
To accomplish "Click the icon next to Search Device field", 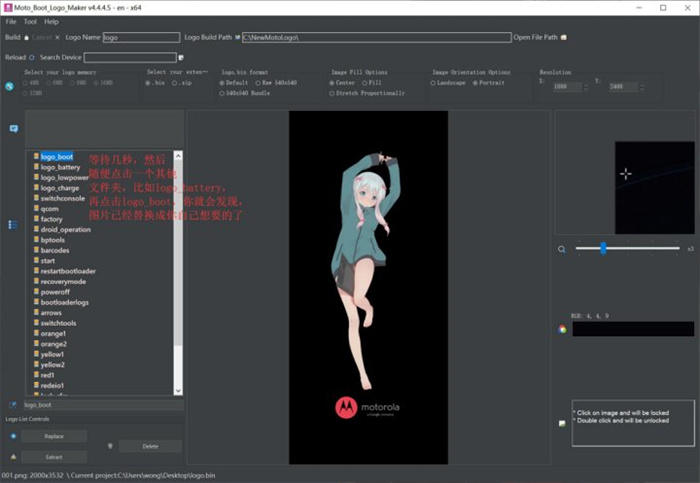I will tap(181, 57).
